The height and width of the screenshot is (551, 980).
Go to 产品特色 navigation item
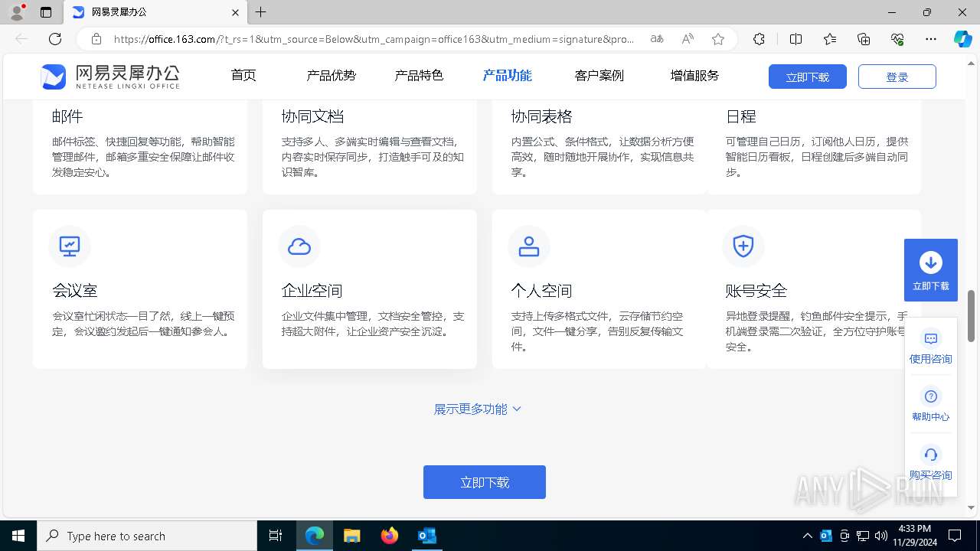[419, 76]
